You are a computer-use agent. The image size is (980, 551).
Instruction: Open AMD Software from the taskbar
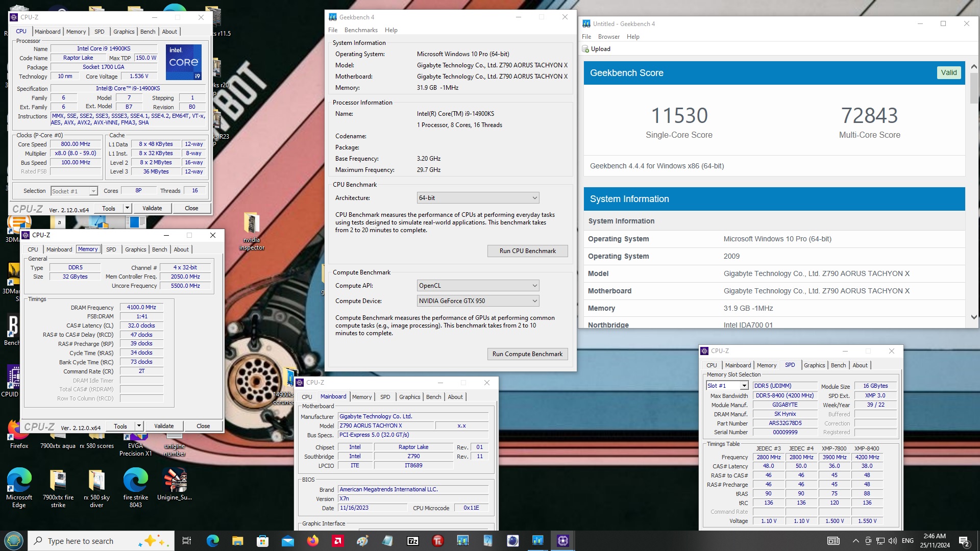coord(337,541)
